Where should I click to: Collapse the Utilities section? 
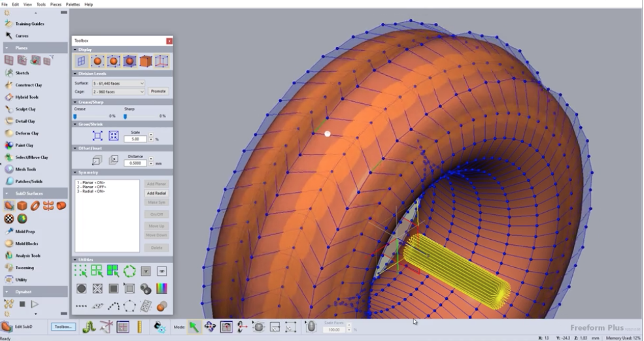pyautogui.click(x=75, y=260)
